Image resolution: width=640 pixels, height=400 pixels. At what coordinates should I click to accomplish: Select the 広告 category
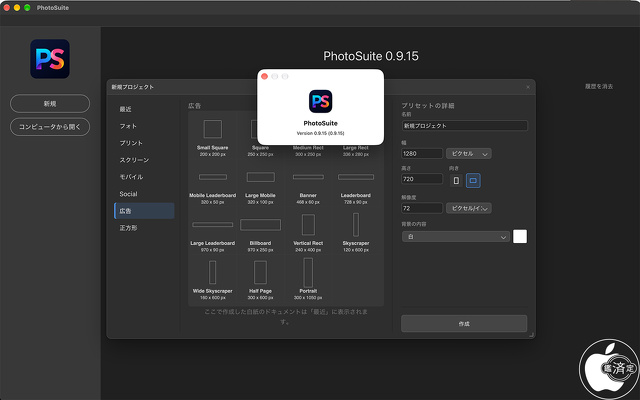(144, 211)
